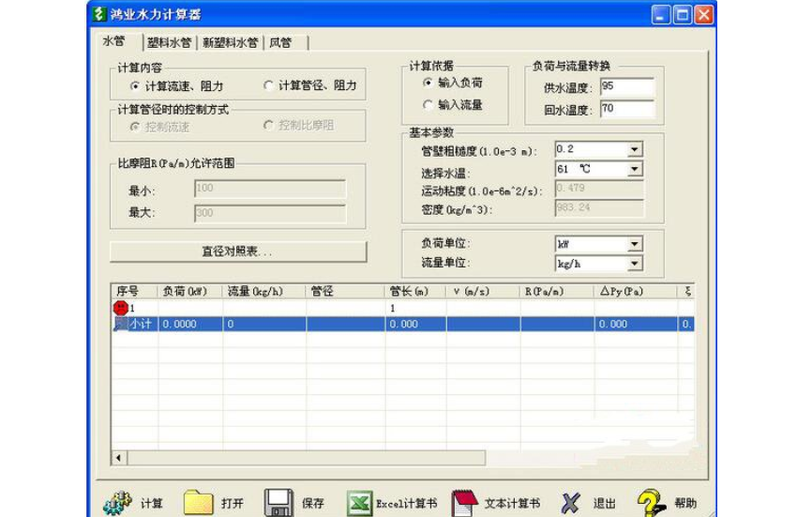Screen dimensions: 812x517
Task: Select the 计算管径、阻力 radio option
Action: (x=269, y=85)
